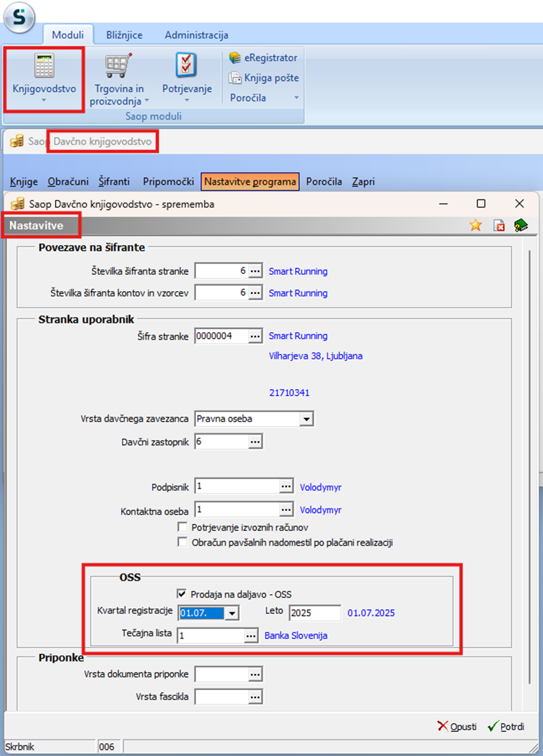Confirm settings with Potrdi button
The width and height of the screenshot is (543, 756).
click(x=506, y=727)
